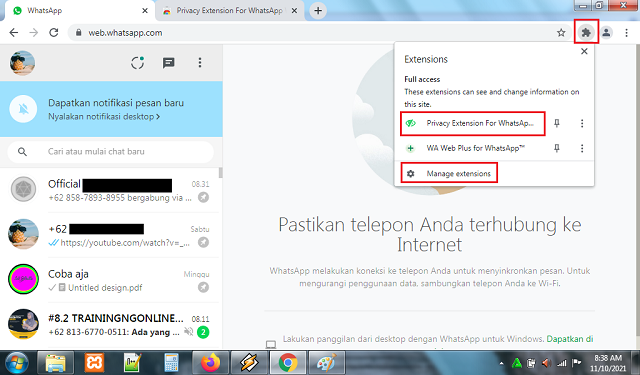Open the #8.2 TRAININGNGONLINE chat
This screenshot has height=375, width=640.
click(x=110, y=325)
